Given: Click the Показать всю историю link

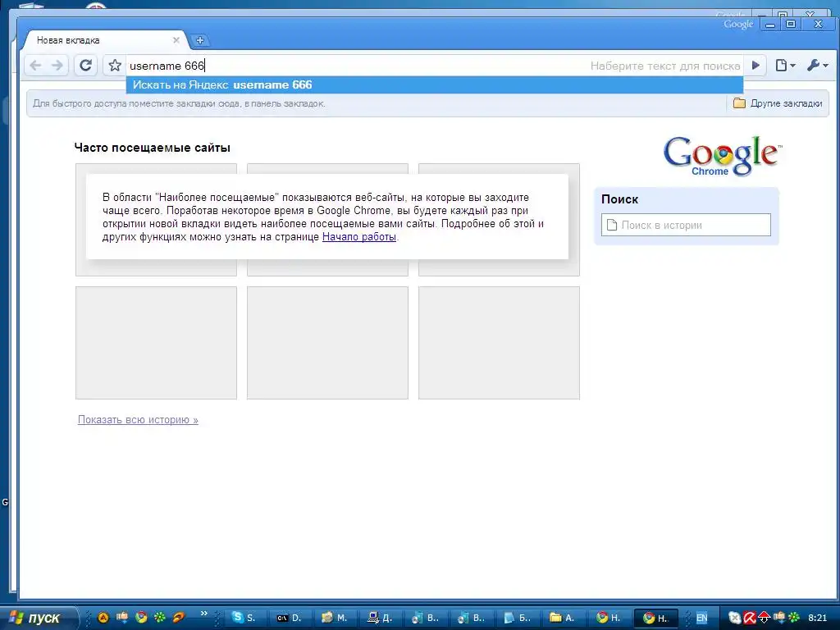Looking at the screenshot, I should click(x=138, y=420).
